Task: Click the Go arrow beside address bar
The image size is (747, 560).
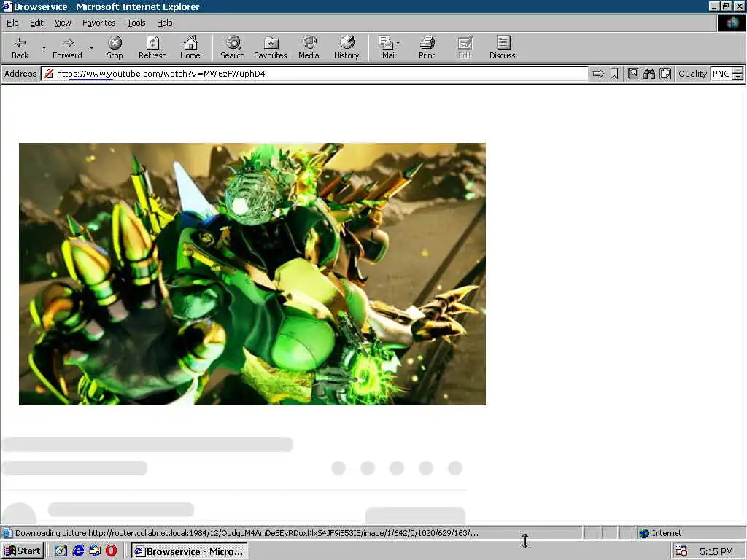Action: [x=598, y=74]
